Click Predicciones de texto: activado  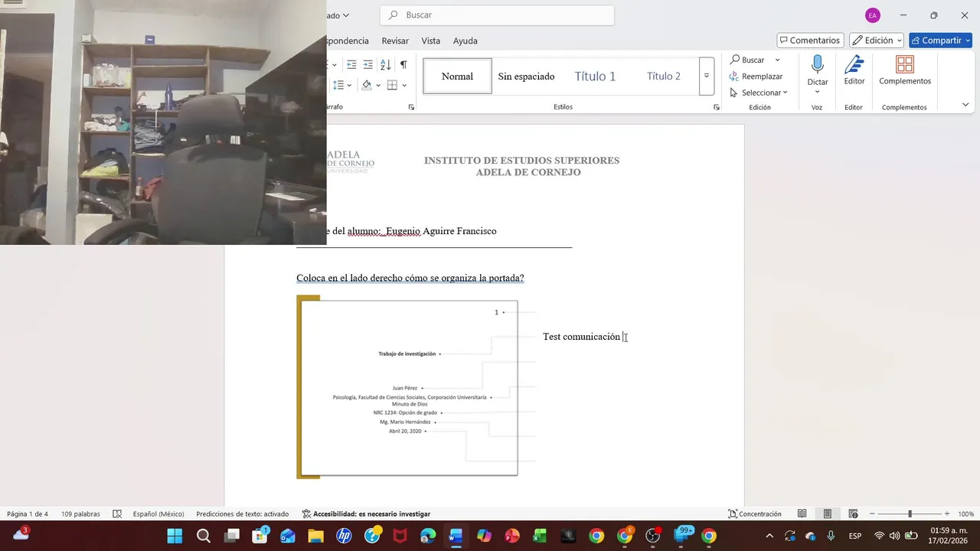pos(243,514)
